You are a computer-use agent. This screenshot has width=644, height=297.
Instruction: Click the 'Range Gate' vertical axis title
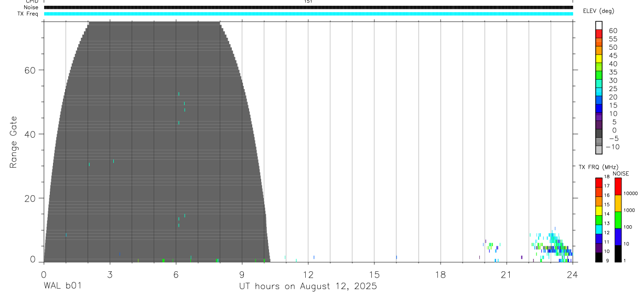tap(14, 142)
